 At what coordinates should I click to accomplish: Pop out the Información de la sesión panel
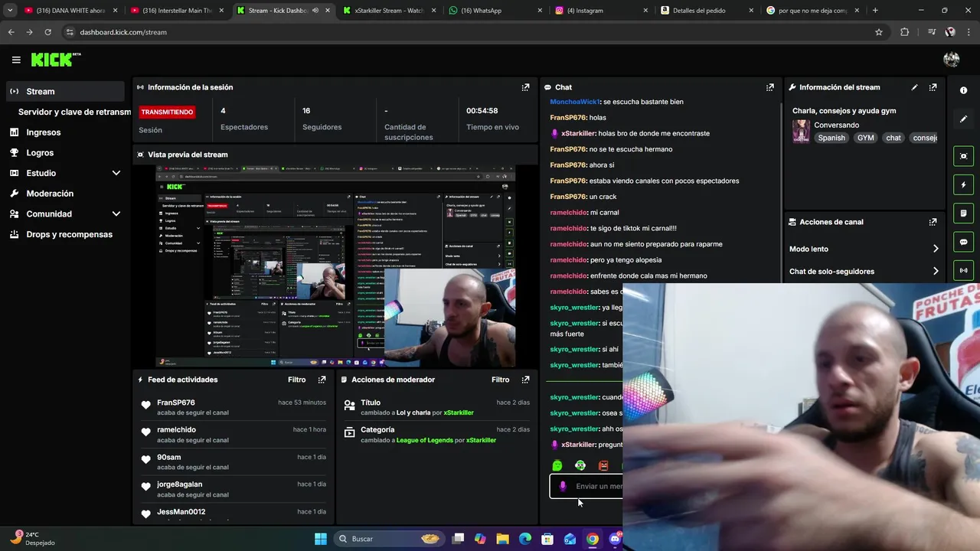(525, 87)
